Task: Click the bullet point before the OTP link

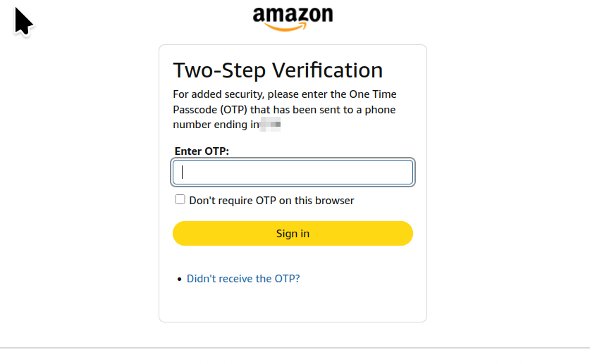Action: point(180,280)
